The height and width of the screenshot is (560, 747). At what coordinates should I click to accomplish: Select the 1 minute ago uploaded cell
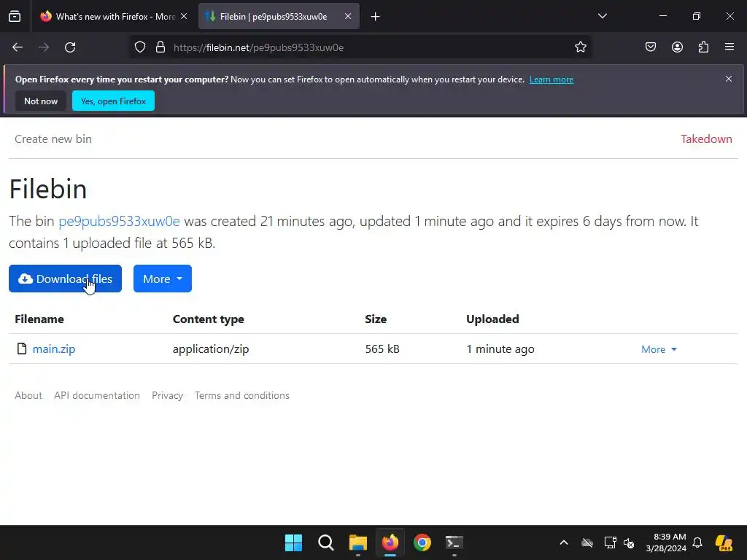[500, 349]
